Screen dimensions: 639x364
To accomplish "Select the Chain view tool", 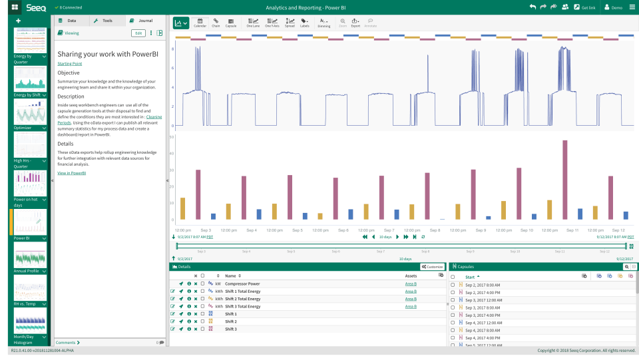I will pyautogui.click(x=216, y=23).
